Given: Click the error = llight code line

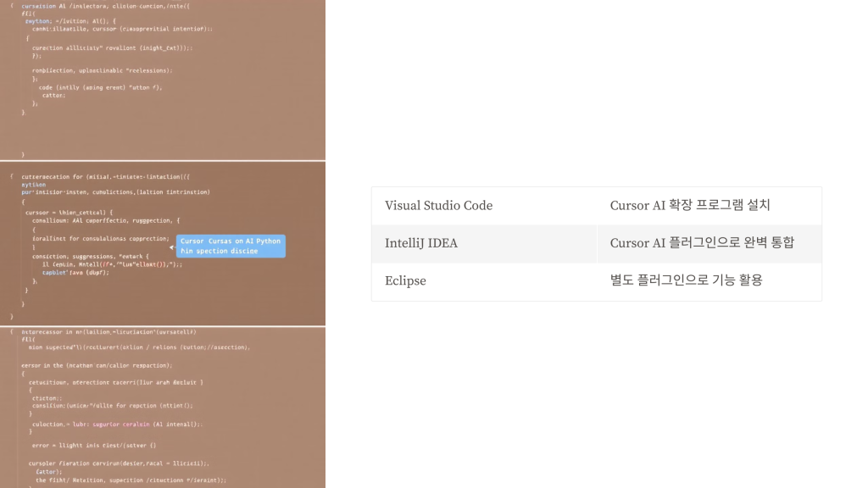Looking at the screenshot, I should tap(94, 446).
